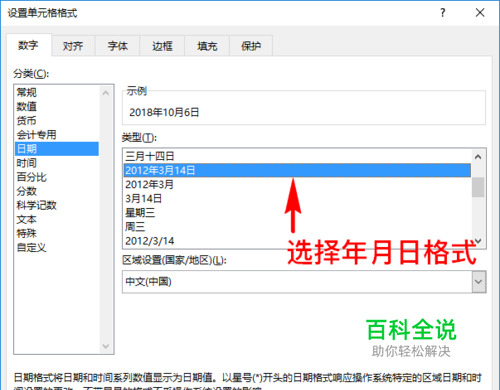
Task: Select date type 2012年3月14日
Action: pyautogui.click(x=297, y=170)
